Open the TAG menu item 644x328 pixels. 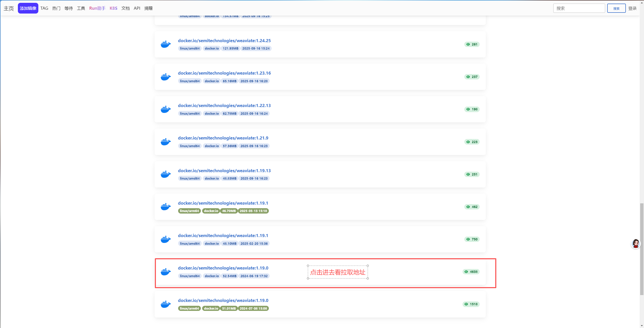click(44, 8)
